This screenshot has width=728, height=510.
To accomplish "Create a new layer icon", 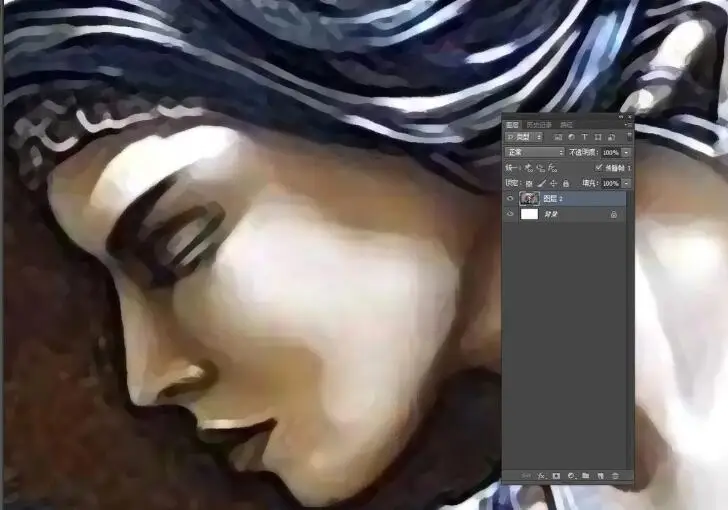I will pyautogui.click(x=600, y=476).
